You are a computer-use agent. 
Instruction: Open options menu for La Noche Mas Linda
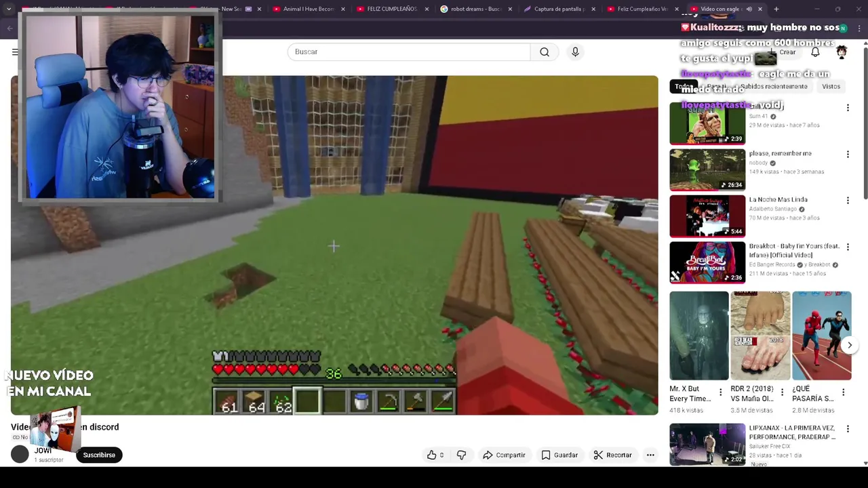click(848, 200)
